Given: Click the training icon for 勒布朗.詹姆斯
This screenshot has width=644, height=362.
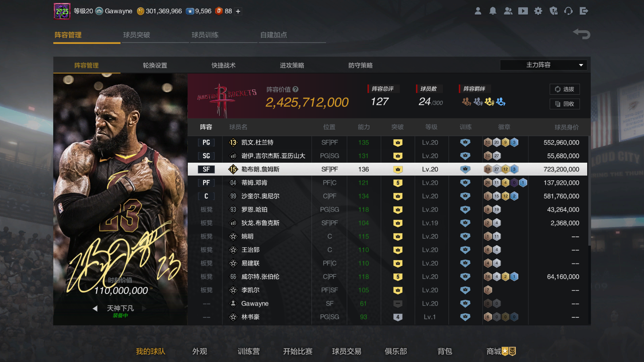Looking at the screenshot, I should (465, 169).
